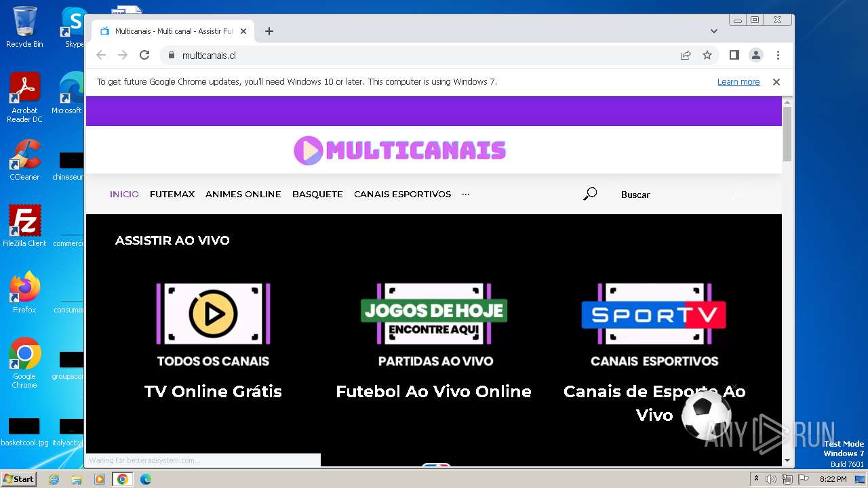The height and width of the screenshot is (488, 868).
Task: Open the media player taskbar icon
Action: tap(100, 479)
